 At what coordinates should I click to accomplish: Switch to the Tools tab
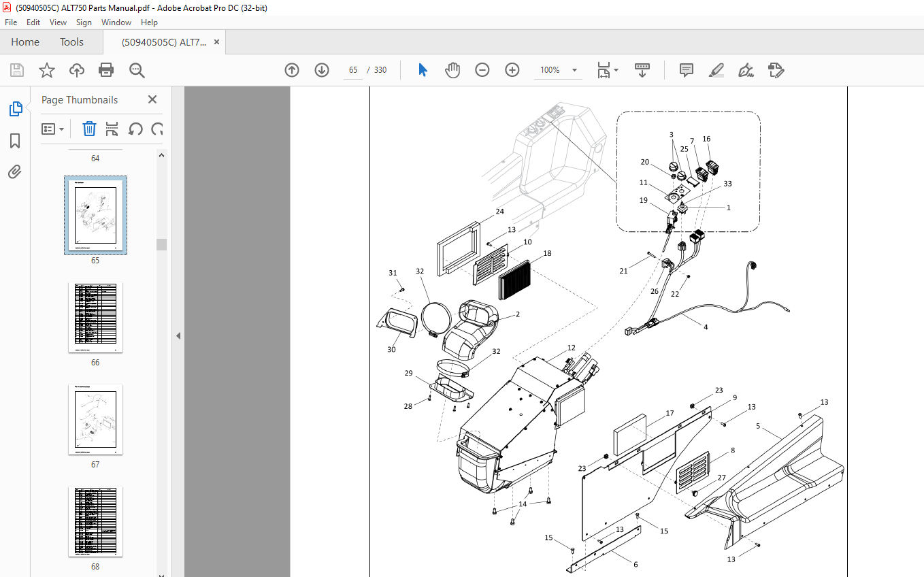click(x=71, y=42)
